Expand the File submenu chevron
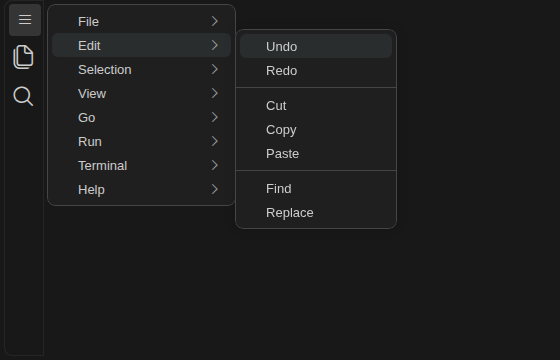 coord(215,21)
